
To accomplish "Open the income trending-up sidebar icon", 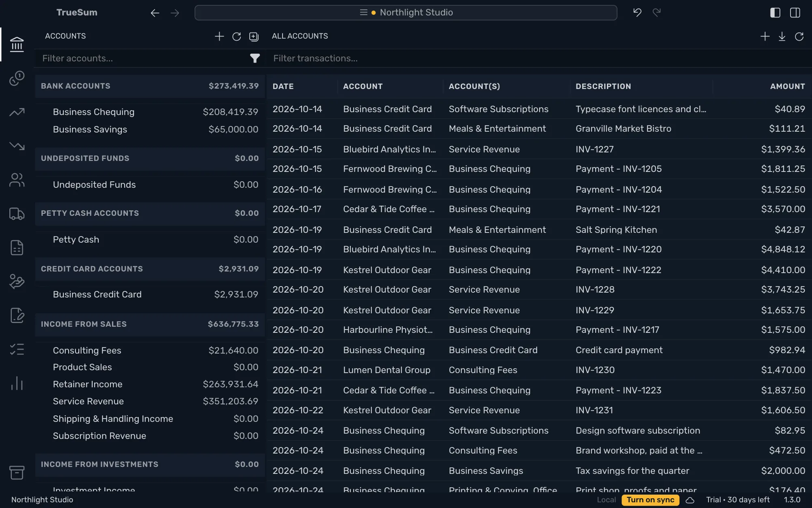I will [17, 112].
